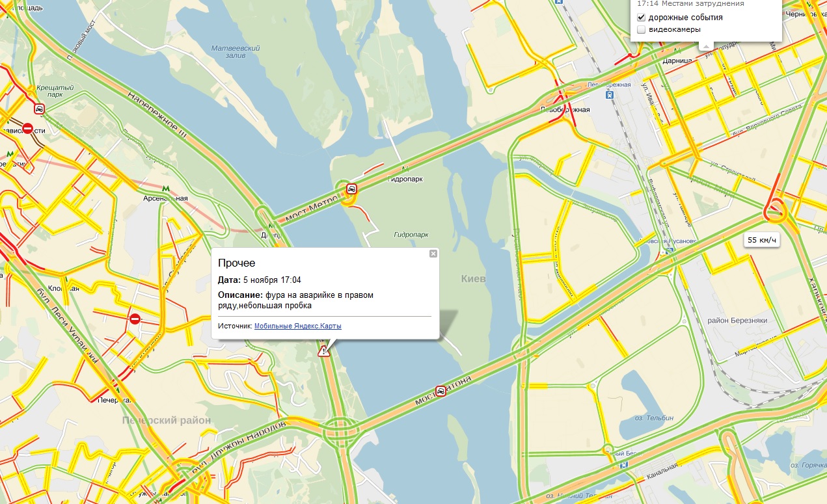Disable the дорожные события checkbox
827x504 pixels.
641,18
